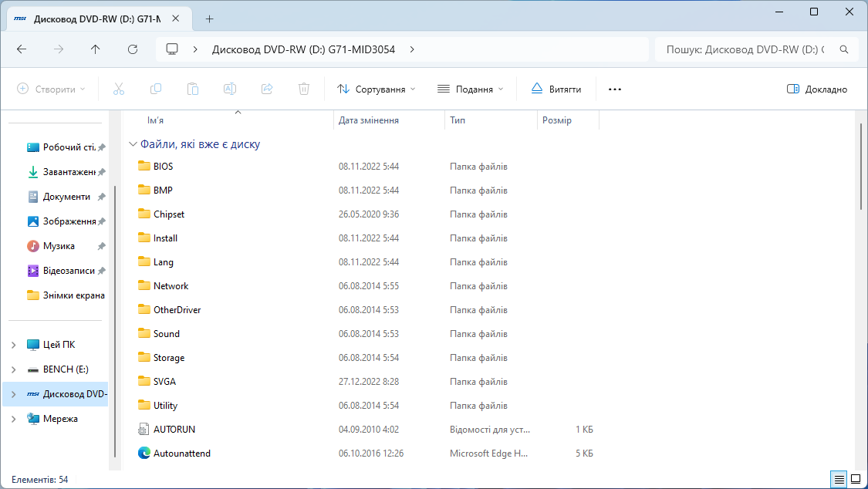Viewport: 868px width, 489px height.
Task: Collapse the Файли, які вже є диску group
Action: [x=133, y=144]
